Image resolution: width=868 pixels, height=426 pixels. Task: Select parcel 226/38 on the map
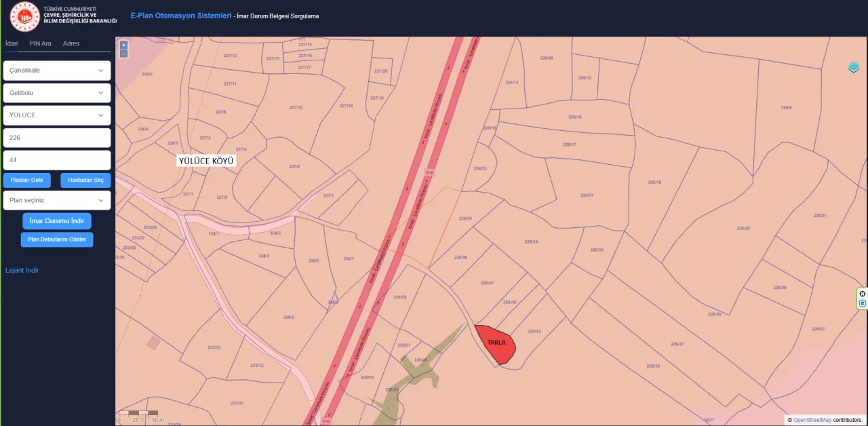653,366
